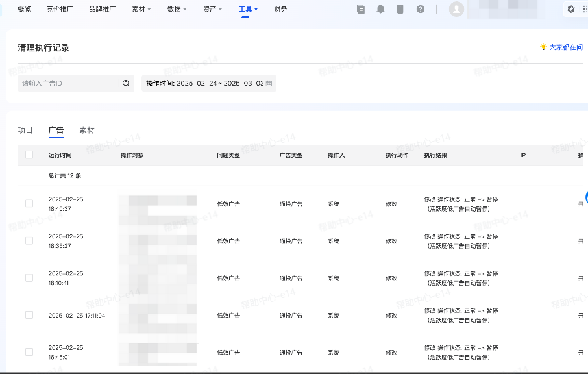Click the lightbulb icon next to 大家都在问

pos(543,47)
